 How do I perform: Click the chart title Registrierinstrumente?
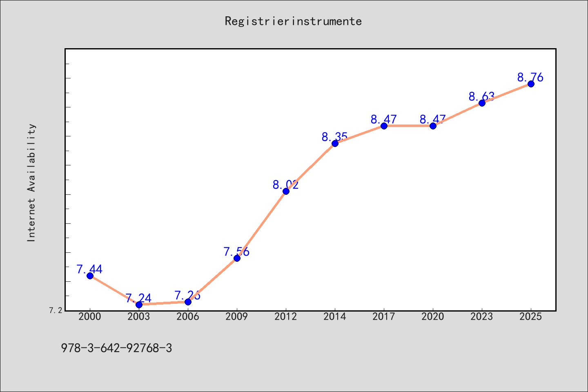293,21
